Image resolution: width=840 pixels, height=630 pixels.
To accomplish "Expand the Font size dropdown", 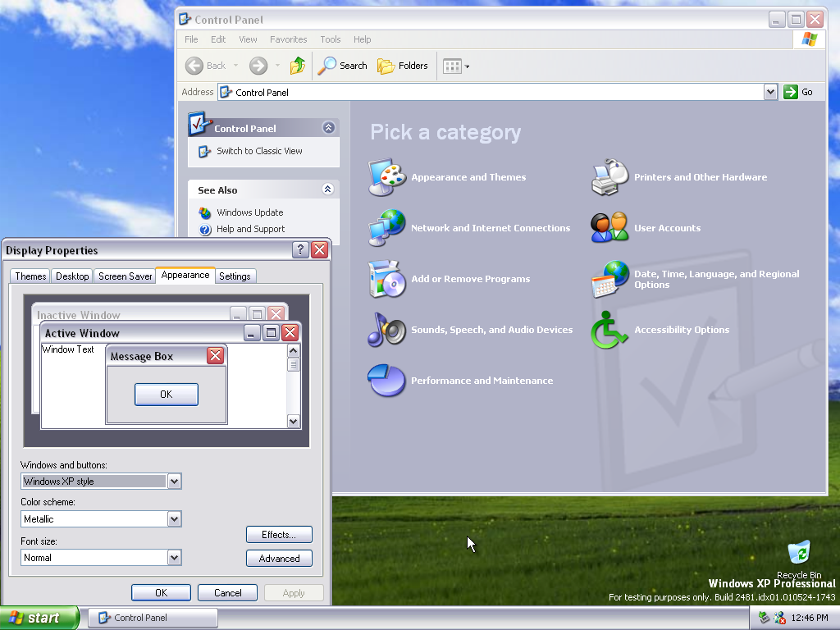I will [x=174, y=558].
